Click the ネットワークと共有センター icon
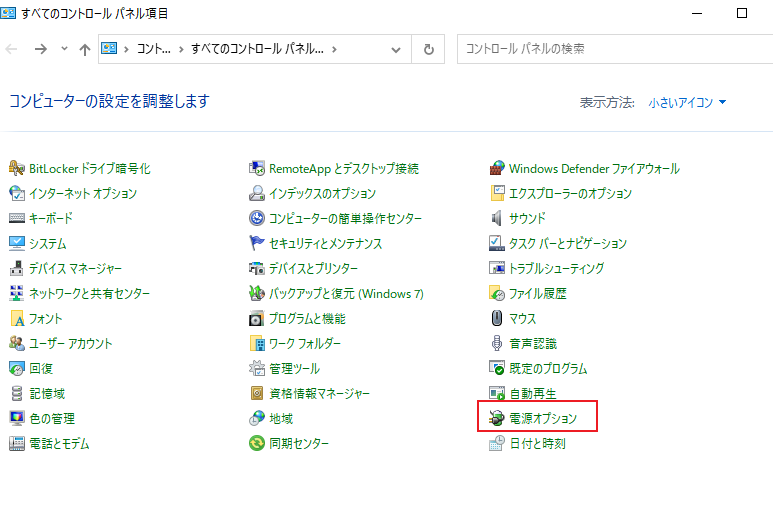 pos(17,293)
